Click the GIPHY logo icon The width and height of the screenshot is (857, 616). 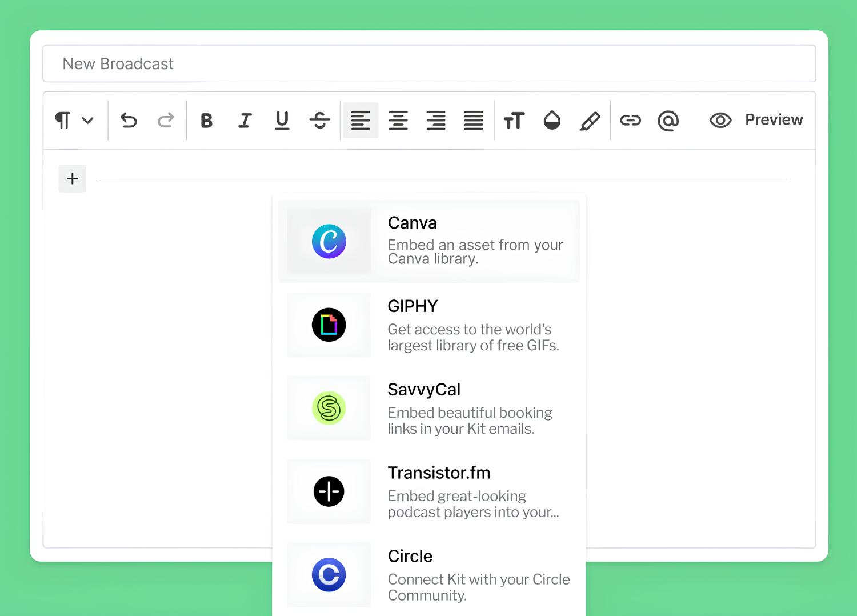pos(329,325)
